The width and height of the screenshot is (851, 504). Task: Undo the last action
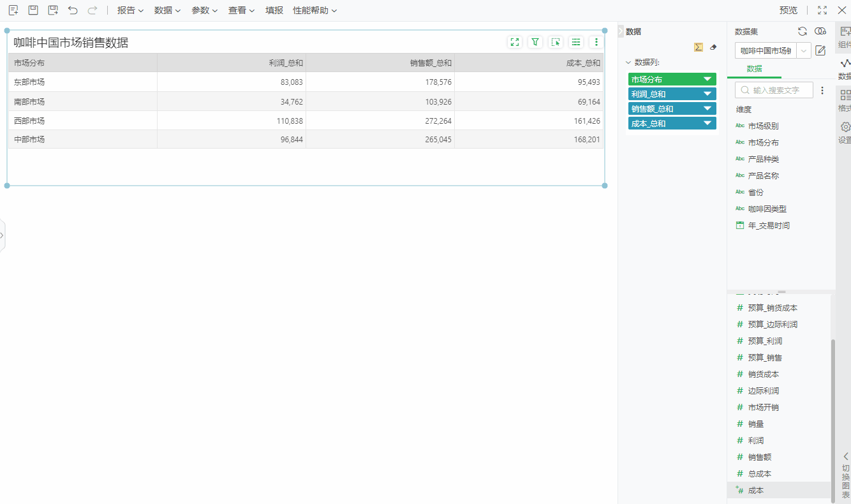pyautogui.click(x=73, y=10)
